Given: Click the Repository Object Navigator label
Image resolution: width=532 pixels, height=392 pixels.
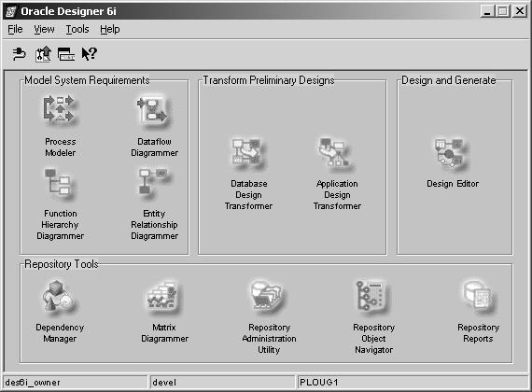Looking at the screenshot, I should (x=373, y=338).
